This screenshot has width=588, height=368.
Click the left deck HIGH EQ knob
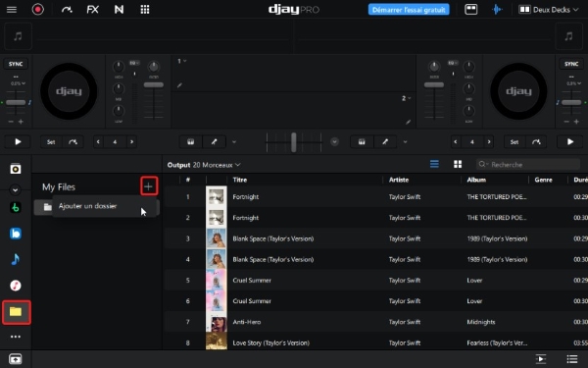pos(119,67)
